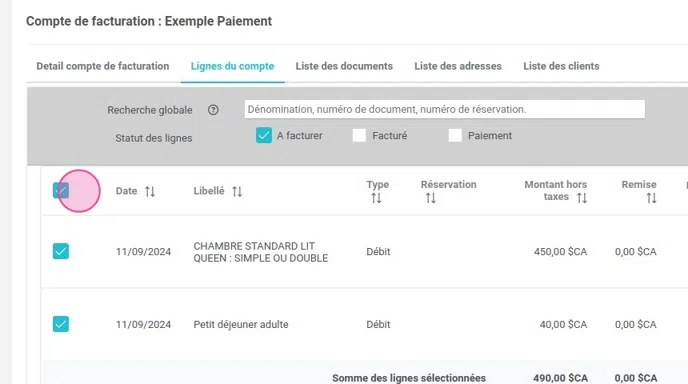Image resolution: width=688 pixels, height=384 pixels.
Task: Switch to the Liste des adresses tab
Action: (458, 66)
